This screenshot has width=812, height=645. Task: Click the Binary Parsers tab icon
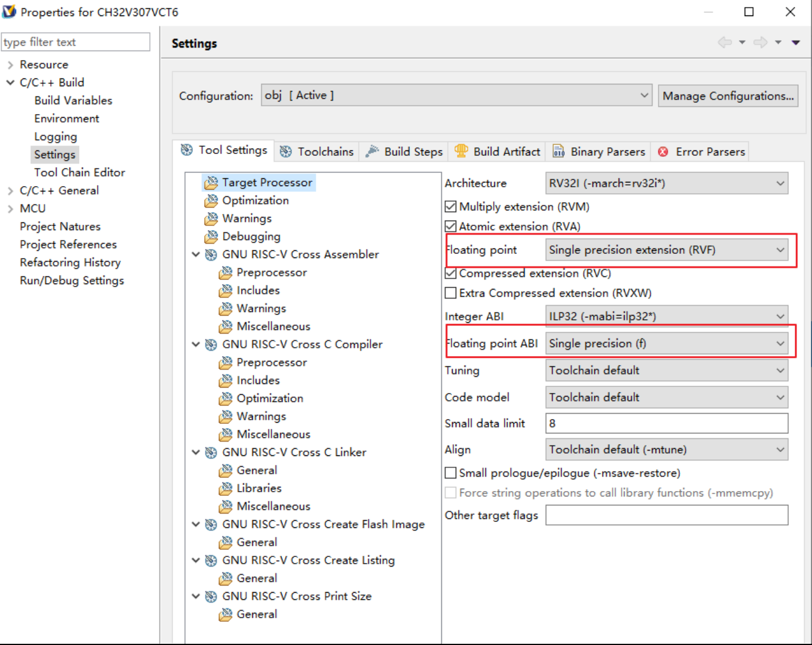click(x=559, y=152)
